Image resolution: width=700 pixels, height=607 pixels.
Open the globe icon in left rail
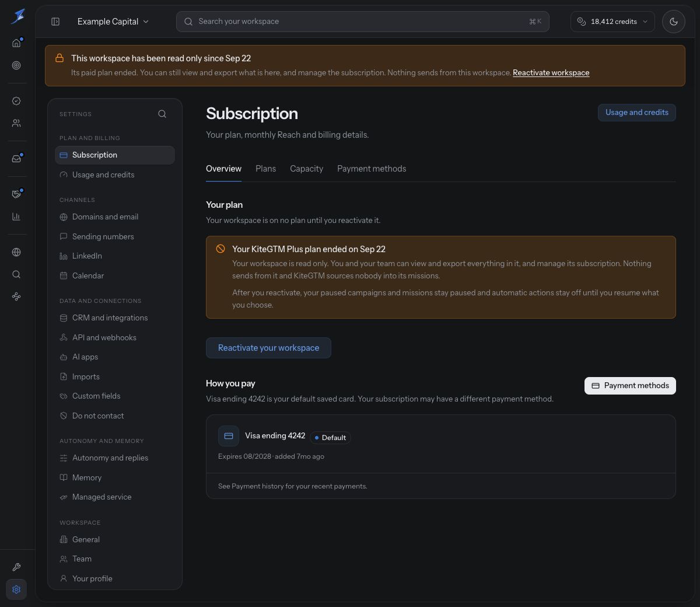coord(16,252)
